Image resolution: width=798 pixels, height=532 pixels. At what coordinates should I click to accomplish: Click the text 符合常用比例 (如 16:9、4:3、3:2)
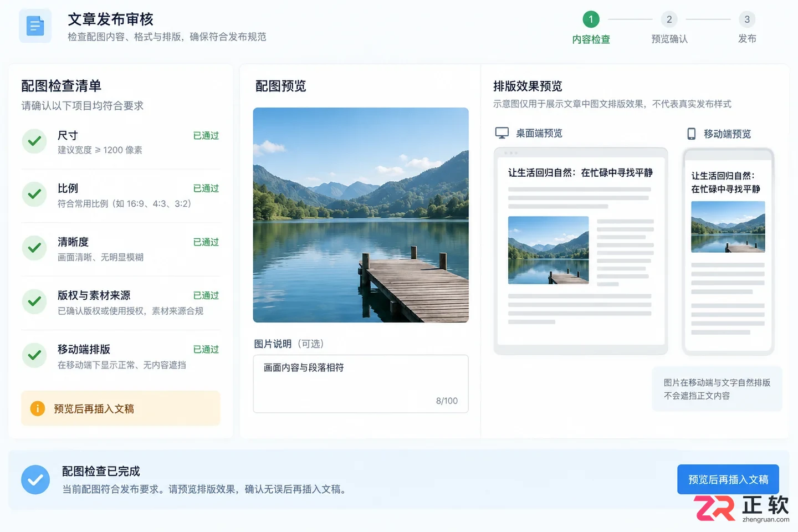pos(125,203)
